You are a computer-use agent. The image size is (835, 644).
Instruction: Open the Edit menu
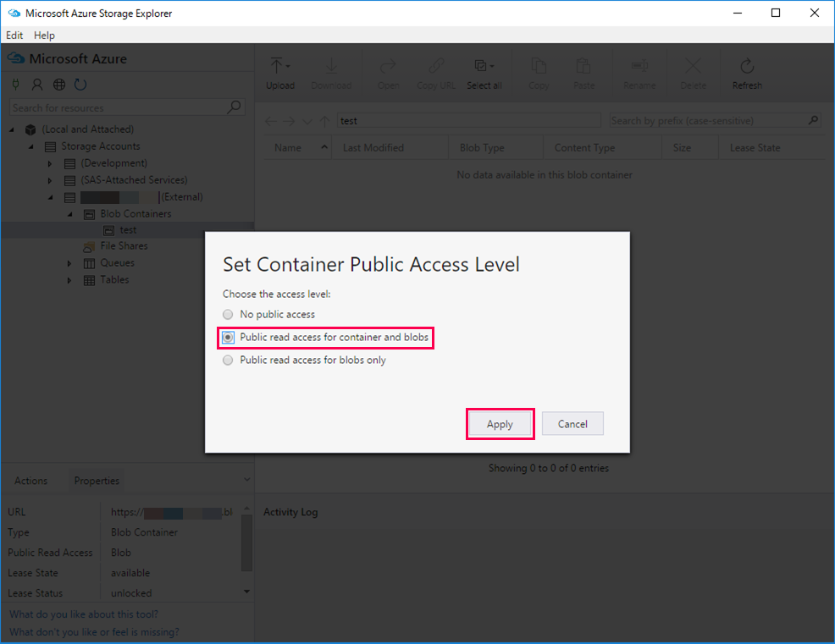coord(14,36)
